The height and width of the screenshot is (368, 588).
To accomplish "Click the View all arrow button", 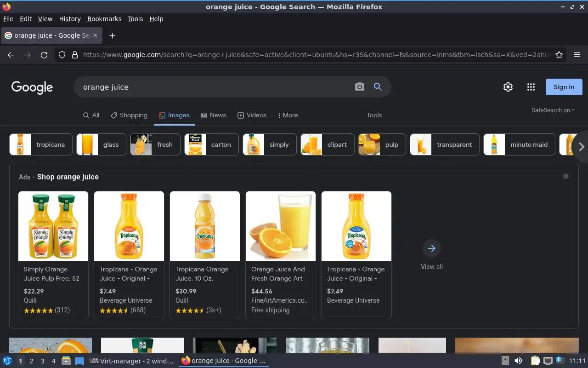I will point(432,248).
